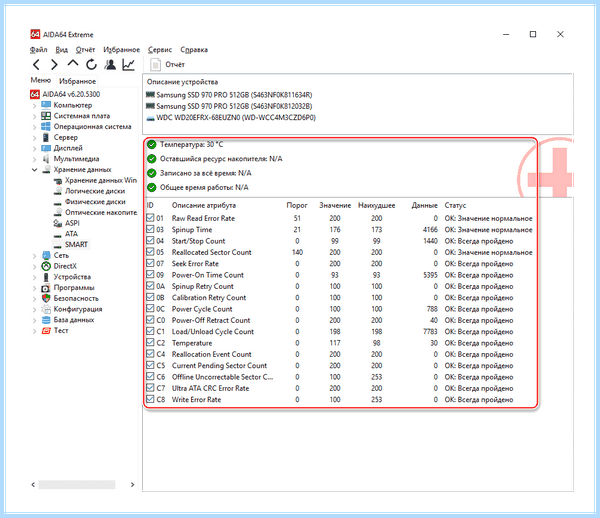The height and width of the screenshot is (518, 600).
Task: Go back with the left arrow toolbar icon
Action: coord(36,65)
